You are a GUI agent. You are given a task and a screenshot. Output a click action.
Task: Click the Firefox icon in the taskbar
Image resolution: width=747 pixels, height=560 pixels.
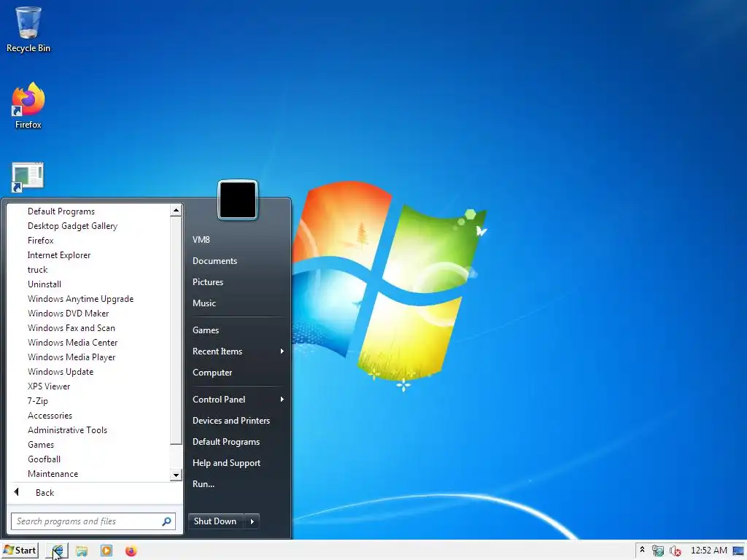tap(131, 551)
